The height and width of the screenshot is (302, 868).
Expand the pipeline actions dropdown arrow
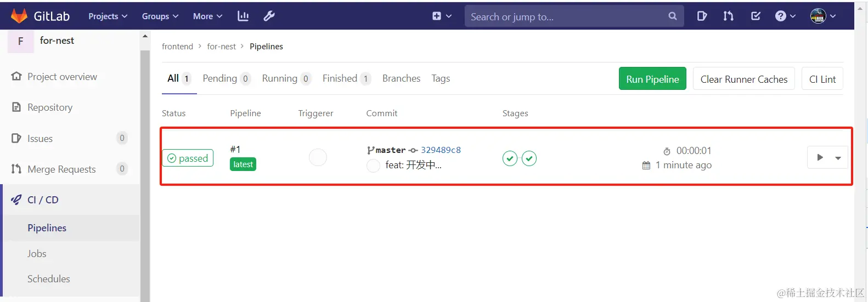tap(838, 158)
